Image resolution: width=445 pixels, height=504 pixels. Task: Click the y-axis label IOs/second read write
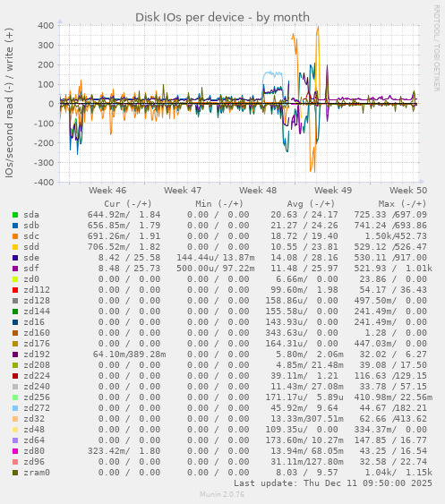coord(9,103)
